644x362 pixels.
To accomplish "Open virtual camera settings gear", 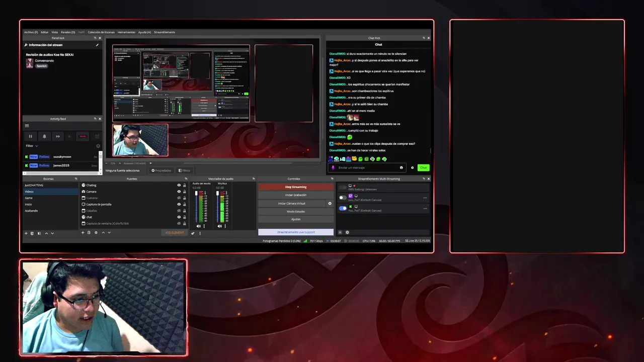I will point(330,204).
